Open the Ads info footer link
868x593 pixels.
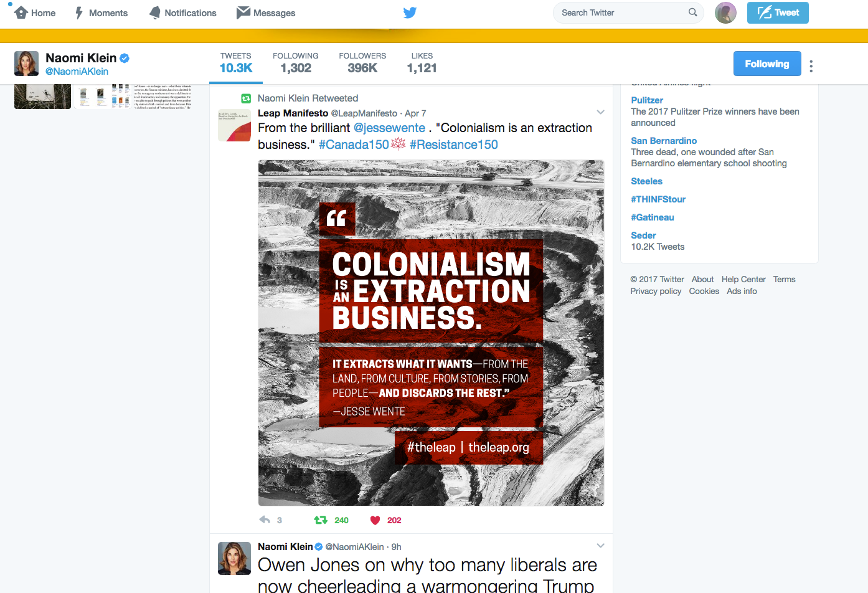[x=742, y=292]
